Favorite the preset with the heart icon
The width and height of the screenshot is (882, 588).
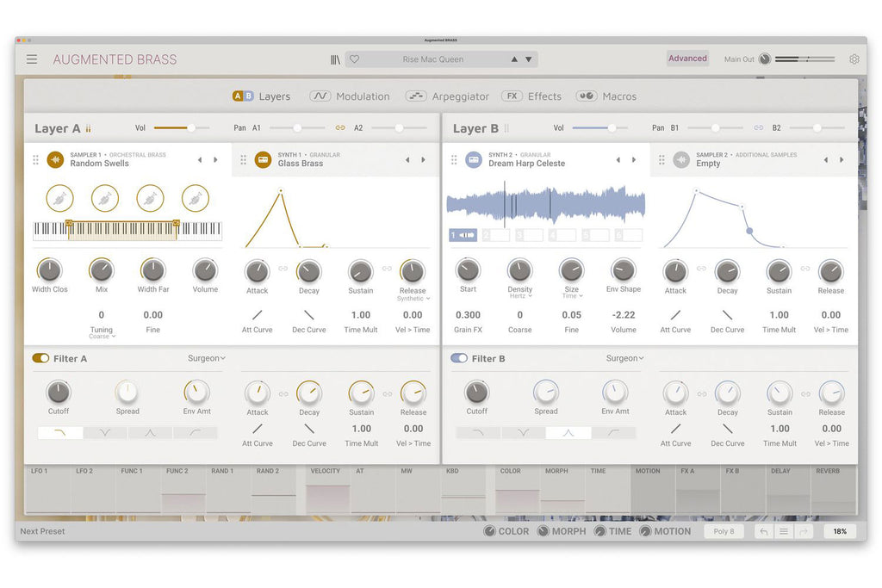(x=354, y=59)
